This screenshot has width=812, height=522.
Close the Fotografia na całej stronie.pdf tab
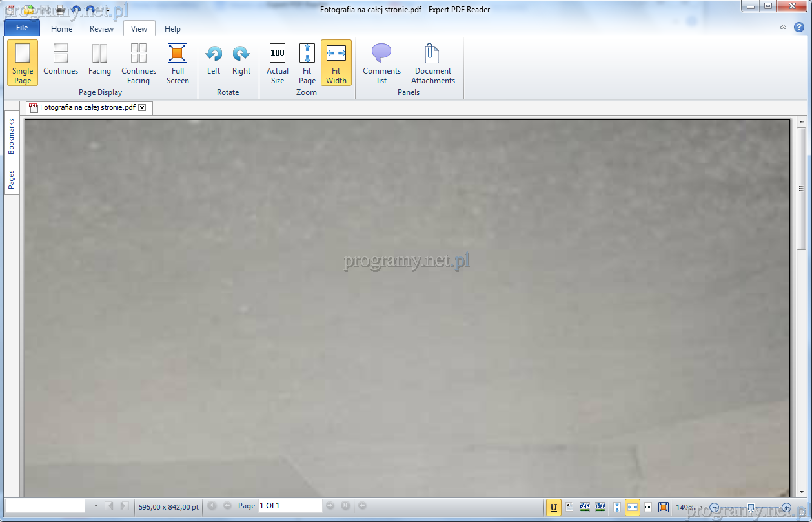[x=142, y=108]
